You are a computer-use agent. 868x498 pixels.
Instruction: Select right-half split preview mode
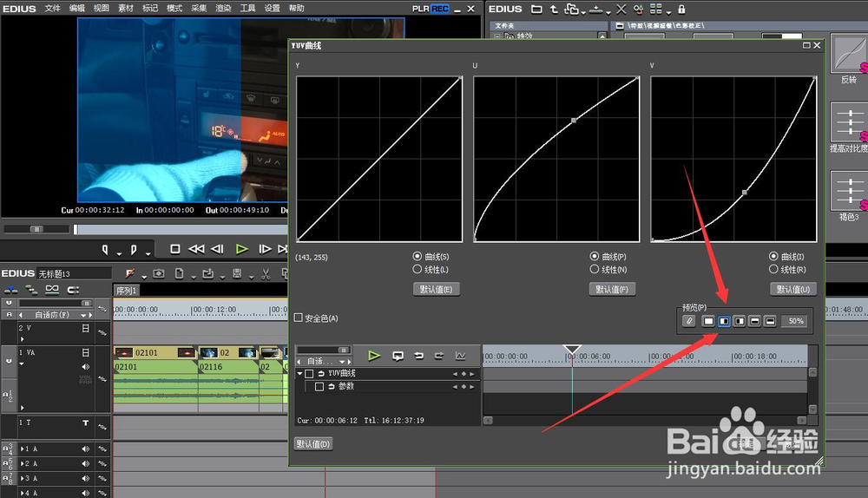(739, 321)
